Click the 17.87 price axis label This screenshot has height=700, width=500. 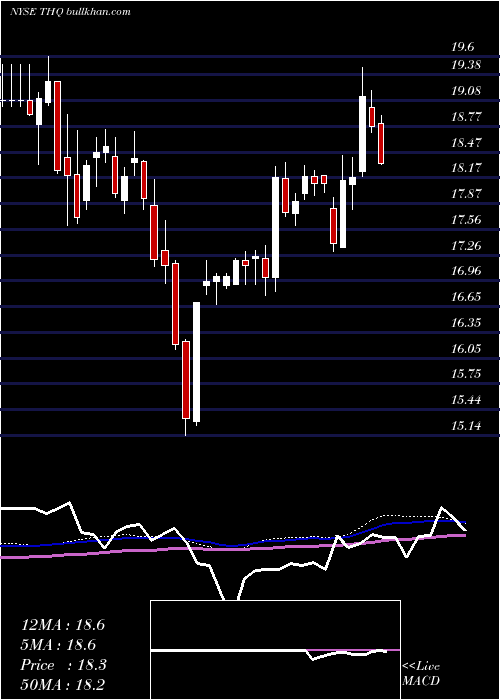tap(466, 194)
